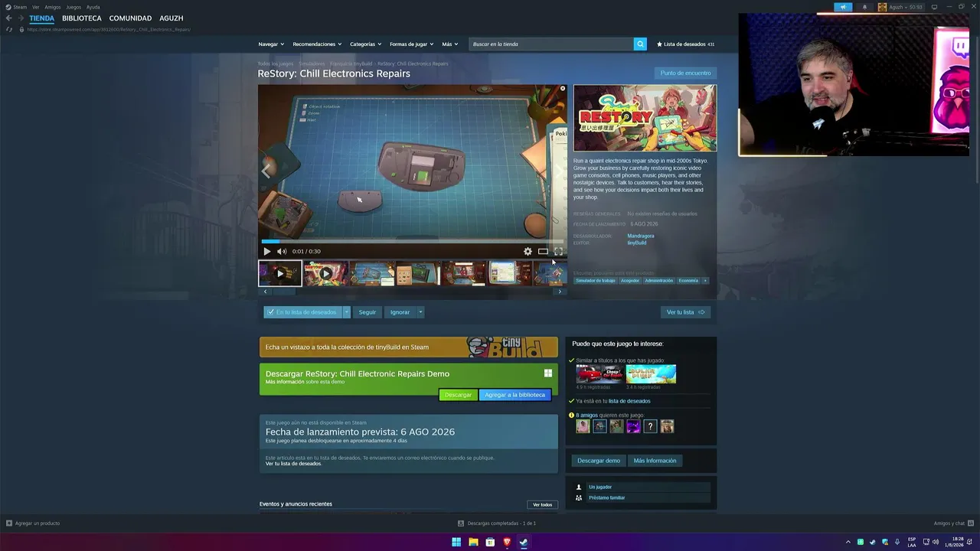
Task: Focus the 'Buscar en la tienda' search field
Action: pyautogui.click(x=551, y=44)
